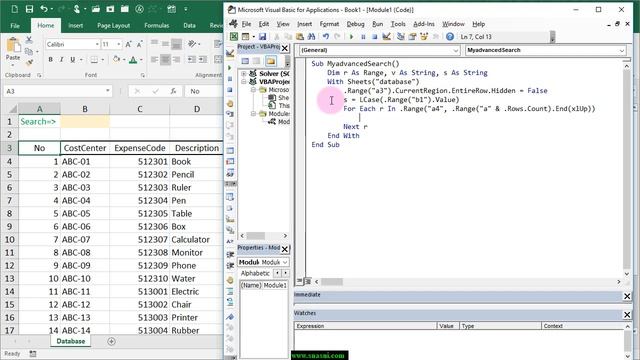Select the Database sheet tab
The width and height of the screenshot is (640, 360).
pyautogui.click(x=71, y=341)
